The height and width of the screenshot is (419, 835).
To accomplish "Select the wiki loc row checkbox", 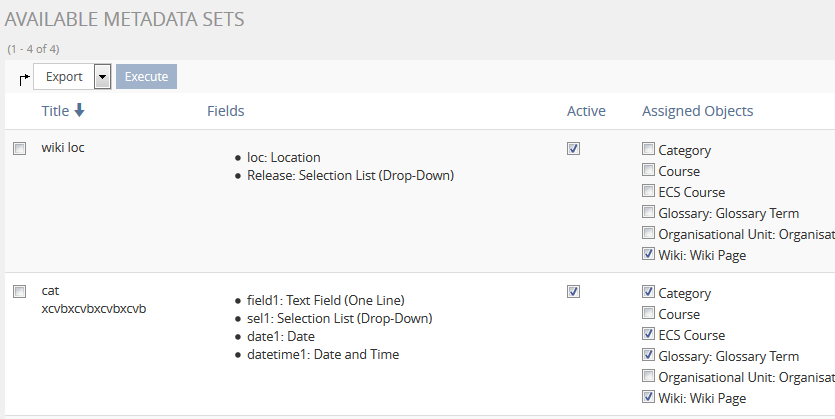I will [19, 149].
